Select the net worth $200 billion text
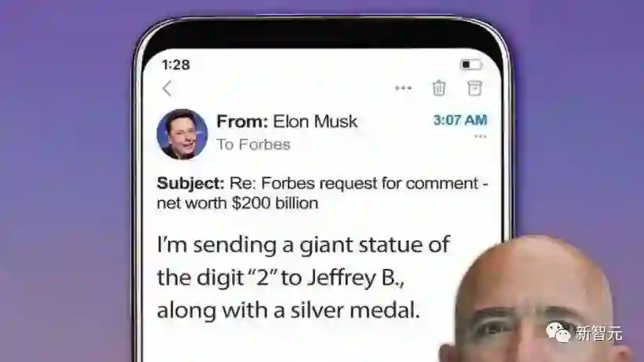This screenshot has height=362, width=644. coord(238,203)
